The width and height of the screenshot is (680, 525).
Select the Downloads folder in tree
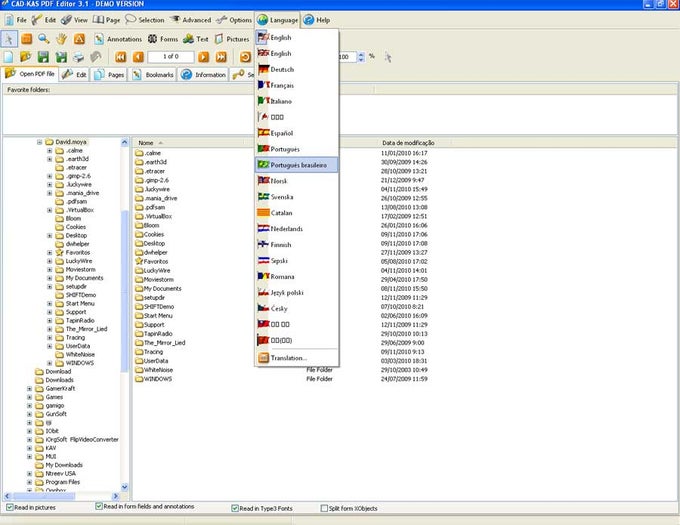tap(59, 380)
